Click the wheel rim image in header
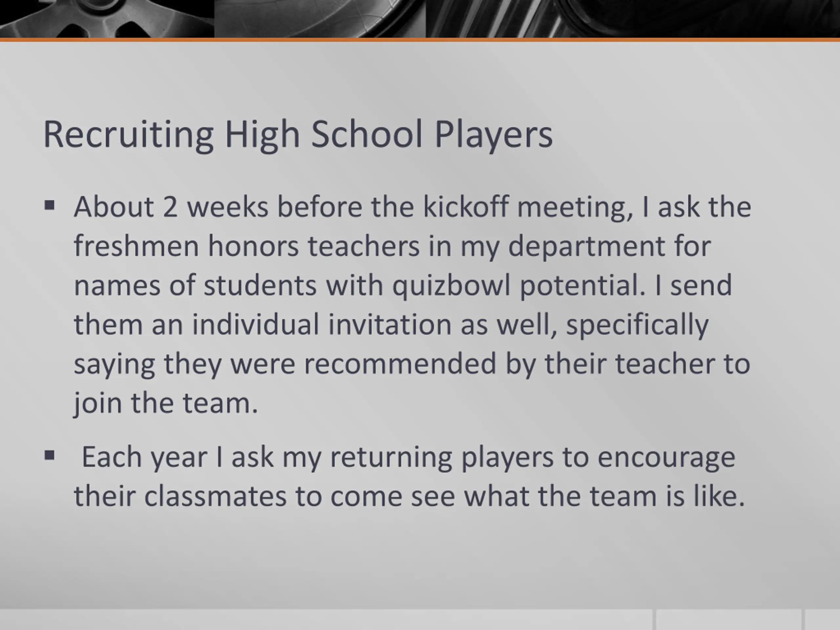 pyautogui.click(x=107, y=19)
